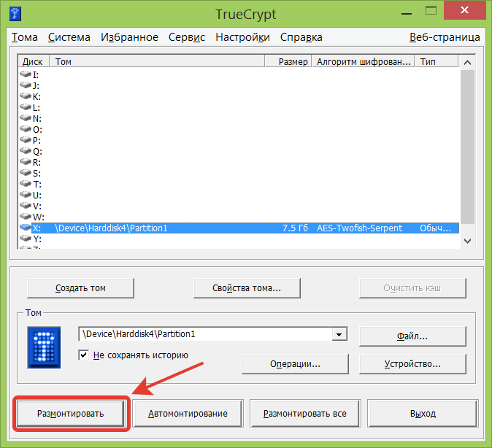Click the 'Размонтировать' button
492x448 pixels.
tap(71, 414)
